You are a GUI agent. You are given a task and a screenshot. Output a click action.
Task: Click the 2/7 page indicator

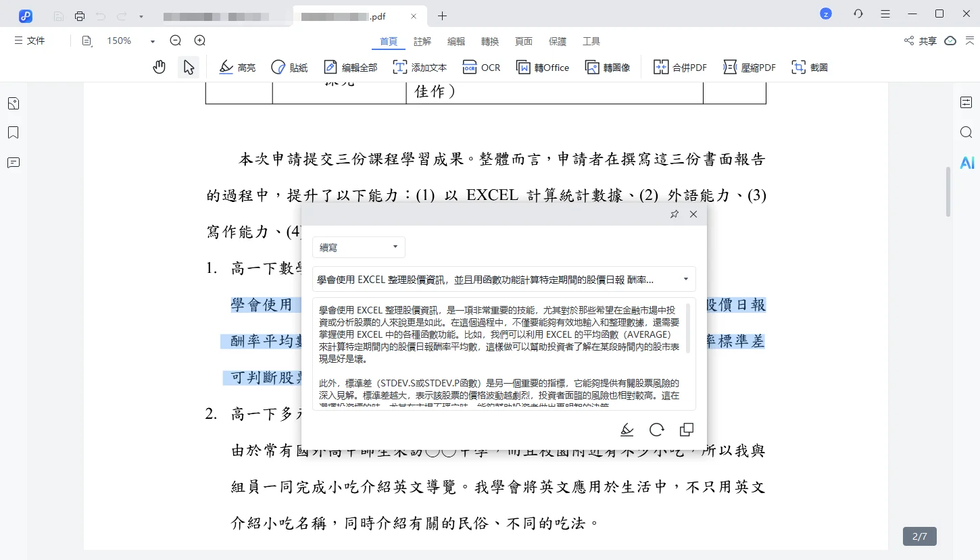tap(919, 536)
